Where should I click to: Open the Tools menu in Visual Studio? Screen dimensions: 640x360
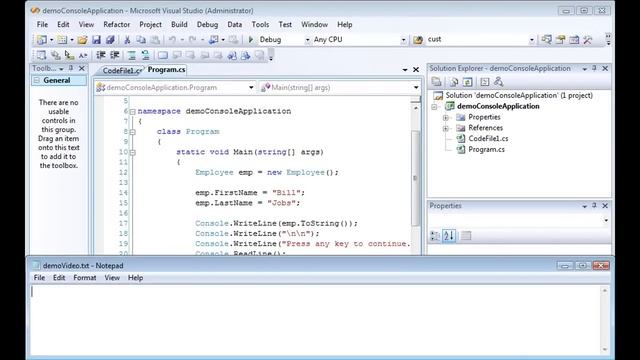pyautogui.click(x=260, y=24)
